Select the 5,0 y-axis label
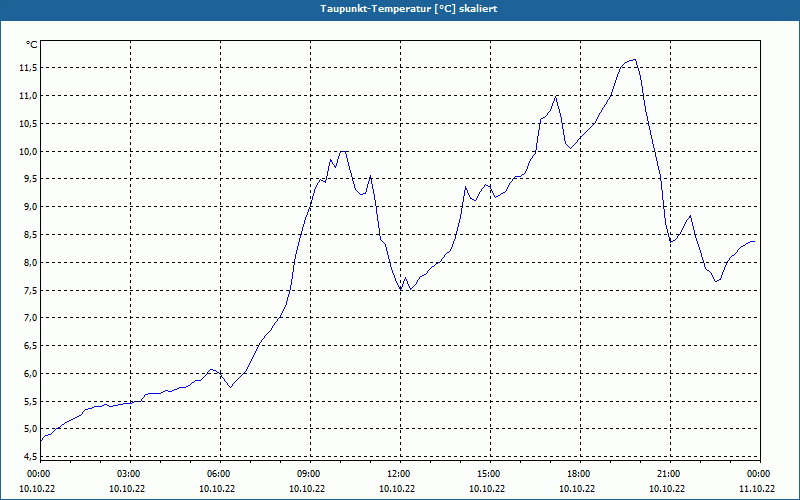 (30, 429)
